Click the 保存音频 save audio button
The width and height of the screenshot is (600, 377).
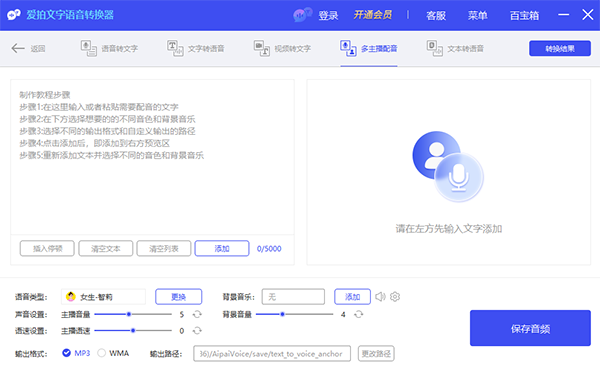tap(530, 328)
